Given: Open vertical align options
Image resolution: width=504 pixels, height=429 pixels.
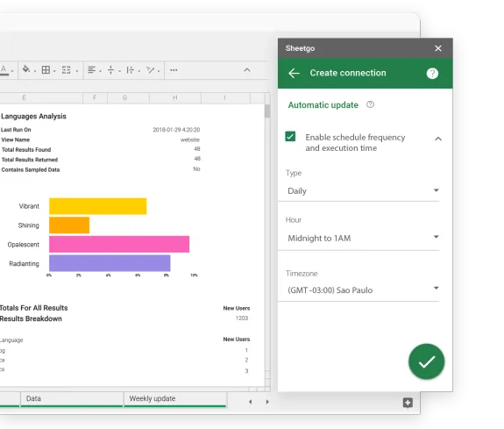Looking at the screenshot, I should pyautogui.click(x=111, y=70).
